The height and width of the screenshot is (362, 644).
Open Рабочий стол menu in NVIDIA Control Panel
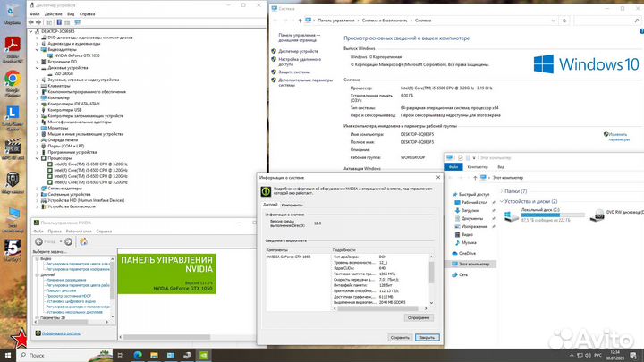(x=79, y=232)
